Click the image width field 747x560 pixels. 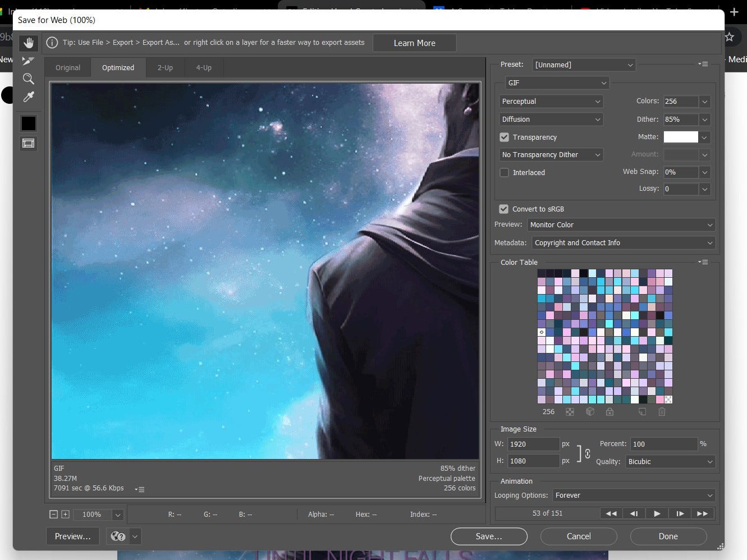pyautogui.click(x=533, y=444)
